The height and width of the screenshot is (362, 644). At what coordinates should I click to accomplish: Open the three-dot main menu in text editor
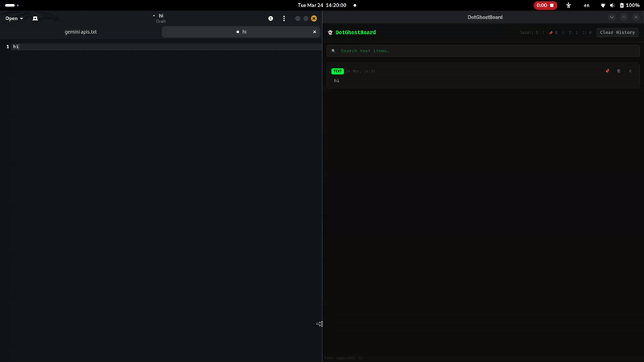pyautogui.click(x=284, y=19)
